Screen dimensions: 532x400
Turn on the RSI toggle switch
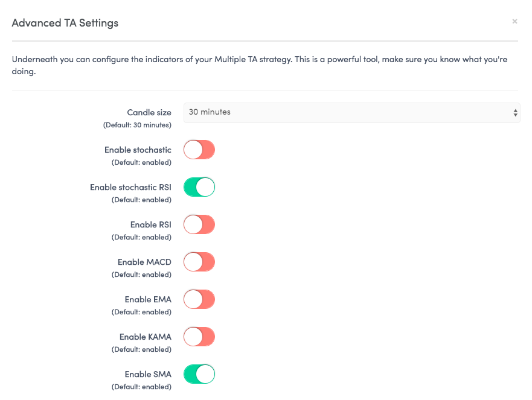point(199,224)
